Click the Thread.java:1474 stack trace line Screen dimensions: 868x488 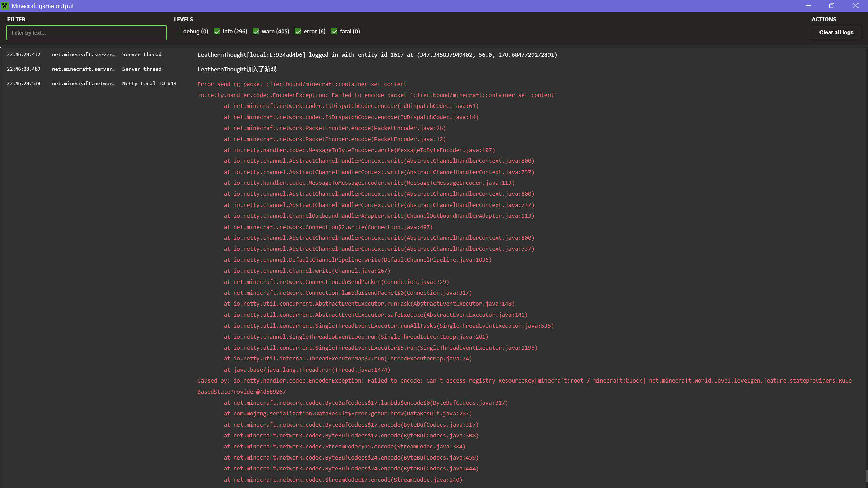(x=307, y=370)
